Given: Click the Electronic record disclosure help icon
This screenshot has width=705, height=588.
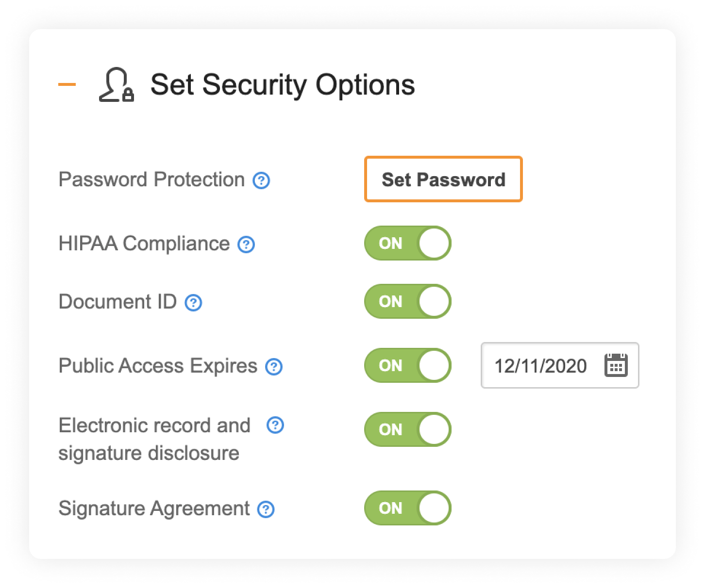Looking at the screenshot, I should point(275,425).
